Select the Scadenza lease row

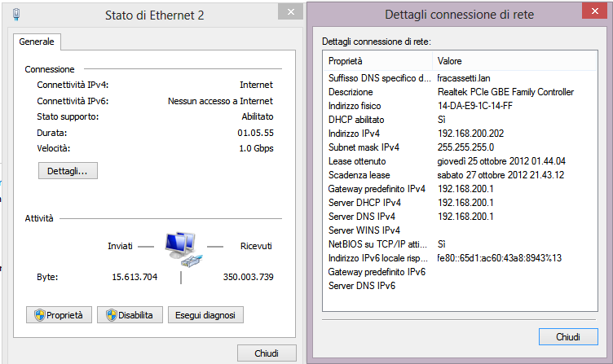(x=460, y=175)
